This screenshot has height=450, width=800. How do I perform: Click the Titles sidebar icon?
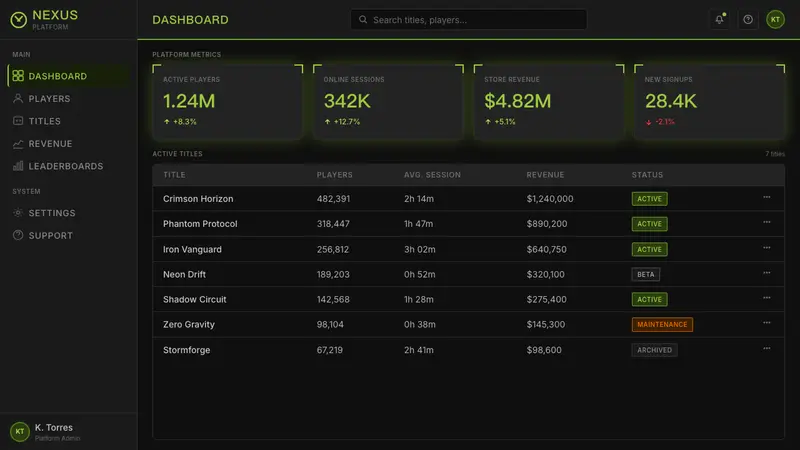[x=18, y=121]
